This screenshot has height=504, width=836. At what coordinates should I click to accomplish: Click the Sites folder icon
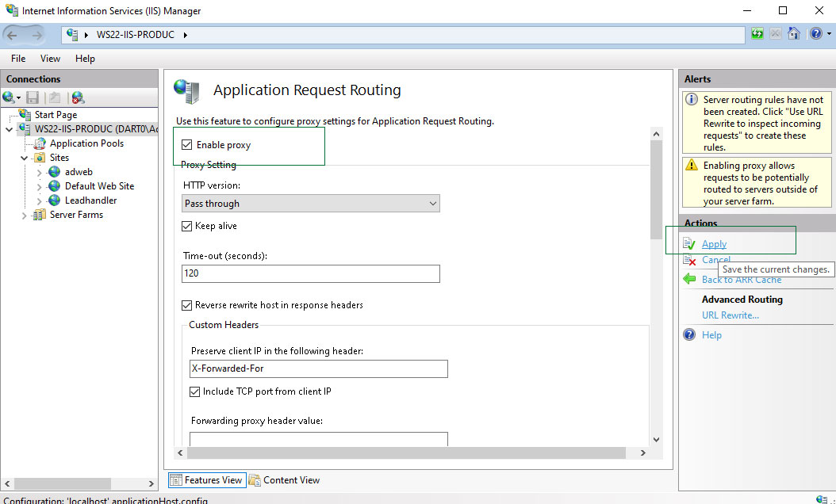40,158
